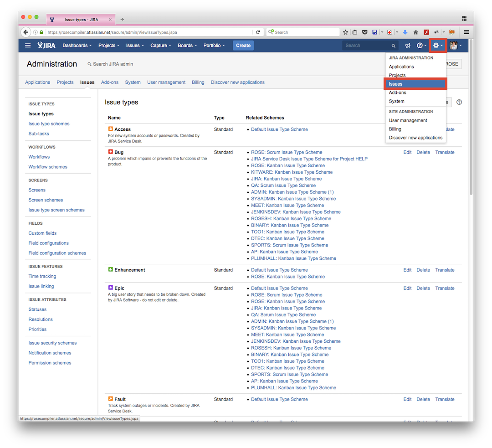Screen dimensions: 492x448
Task: Click the blue Create button
Action: click(x=243, y=46)
